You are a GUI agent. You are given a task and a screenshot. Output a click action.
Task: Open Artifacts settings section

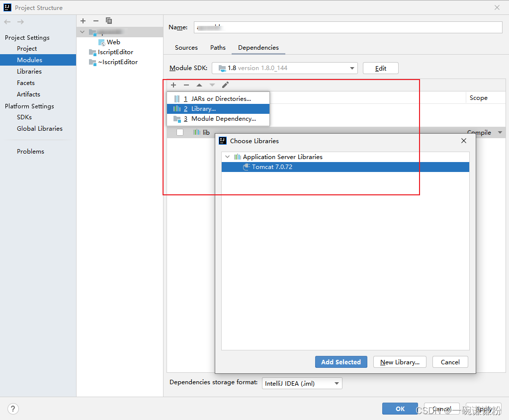pyautogui.click(x=28, y=94)
